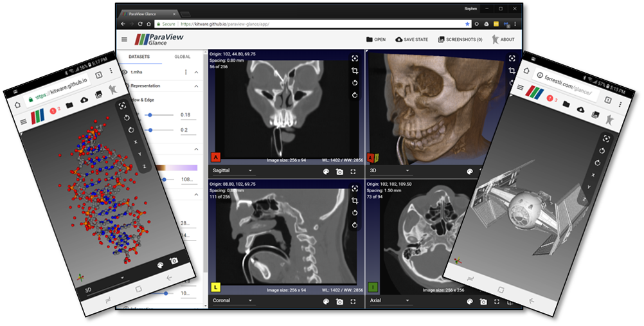Viewport: 644px width, 326px height.
Task: Reset camera in the Coronal view
Action: point(355,188)
